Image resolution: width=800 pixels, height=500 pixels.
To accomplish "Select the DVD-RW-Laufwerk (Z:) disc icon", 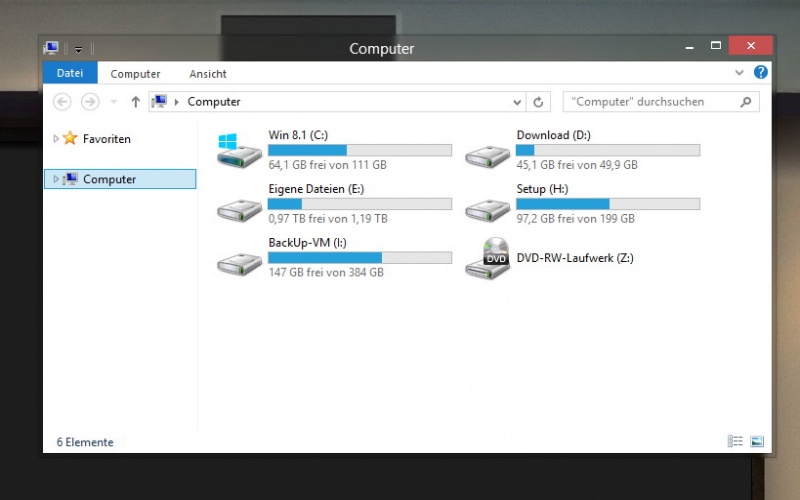I will point(488,258).
